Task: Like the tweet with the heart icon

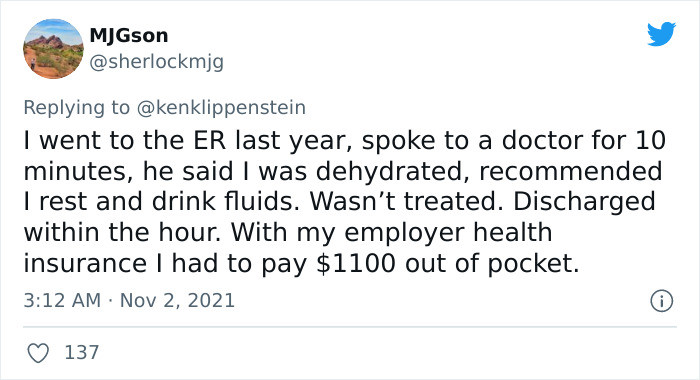Action: (38, 353)
